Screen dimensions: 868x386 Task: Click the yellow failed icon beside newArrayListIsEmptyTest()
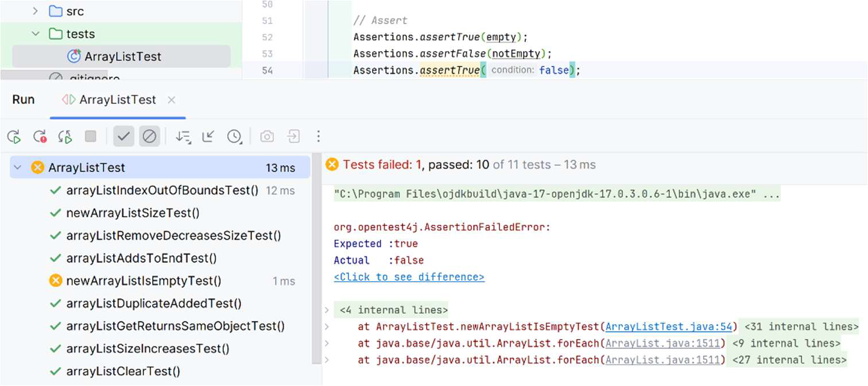click(56, 281)
